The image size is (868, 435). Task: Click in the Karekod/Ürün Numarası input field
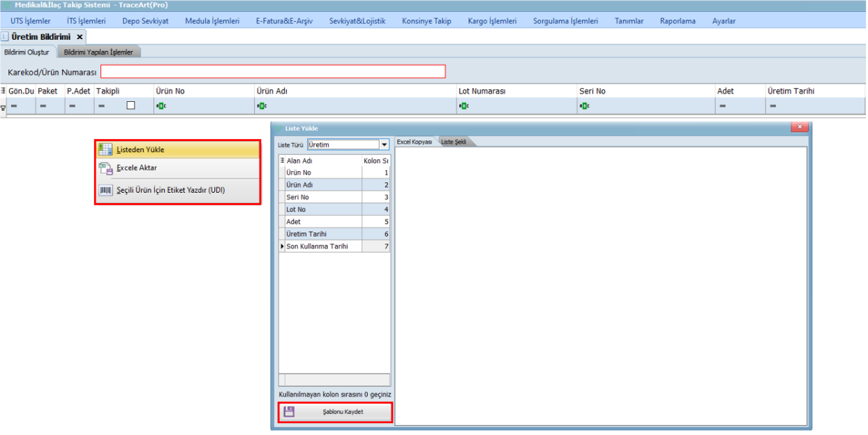point(272,72)
